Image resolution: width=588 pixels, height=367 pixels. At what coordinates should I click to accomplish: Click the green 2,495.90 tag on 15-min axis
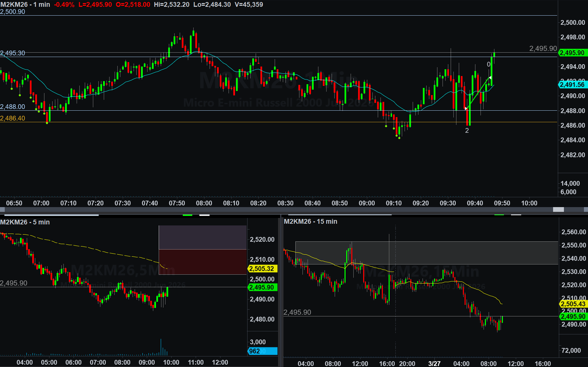coord(573,316)
